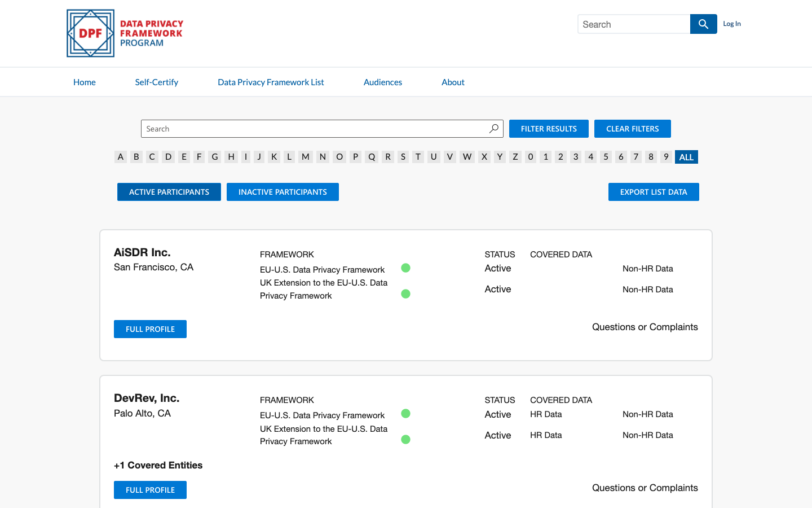This screenshot has width=812, height=508.
Task: Open the Log In link
Action: [x=732, y=24]
